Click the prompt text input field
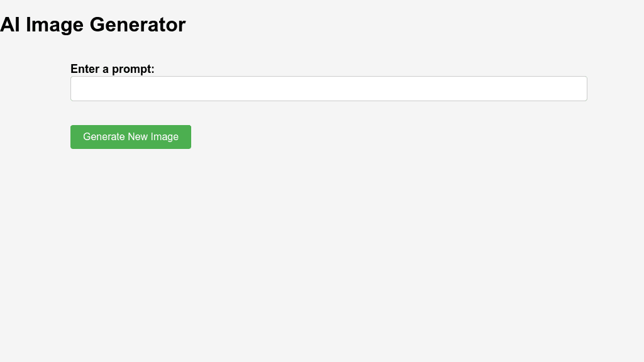 click(x=328, y=89)
